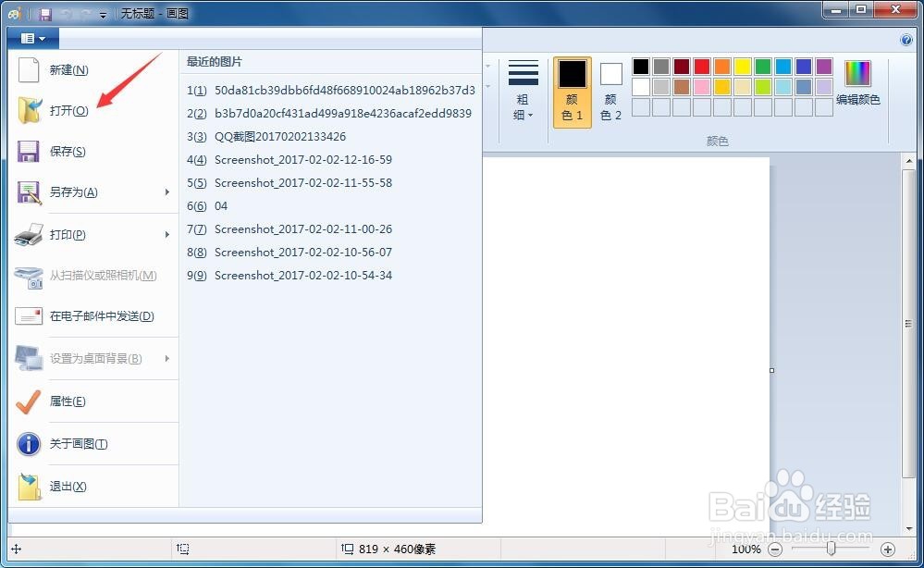Viewport: 924px width, 568px height.
Task: Click the zoom slider handle
Action: (x=831, y=549)
